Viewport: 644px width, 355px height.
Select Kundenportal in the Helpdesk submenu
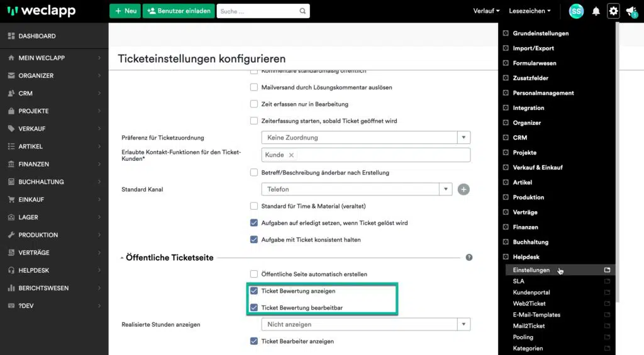click(531, 293)
